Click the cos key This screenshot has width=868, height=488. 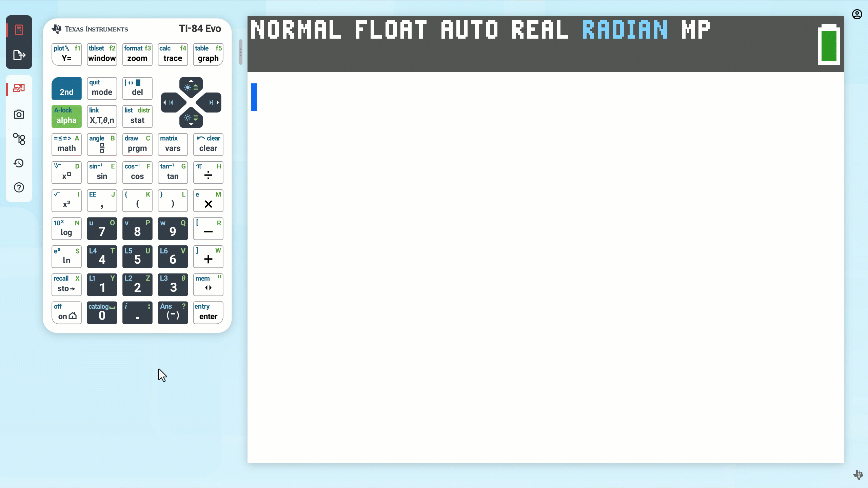[137, 173]
